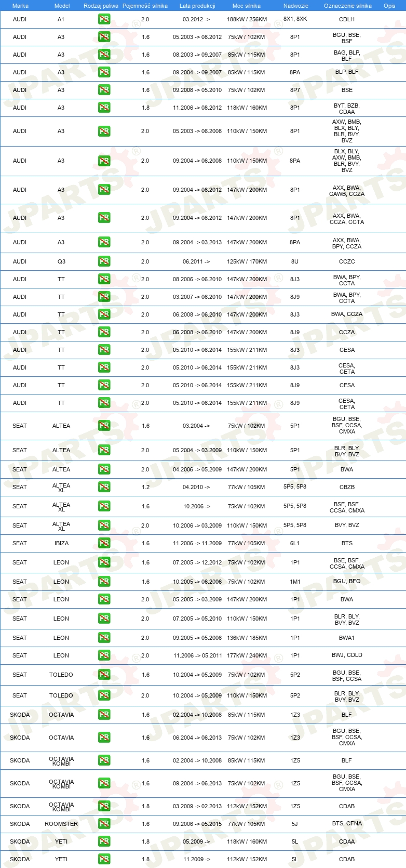Select the 188kW / 256KM power cell
The width and height of the screenshot is (406, 868).
247,19
